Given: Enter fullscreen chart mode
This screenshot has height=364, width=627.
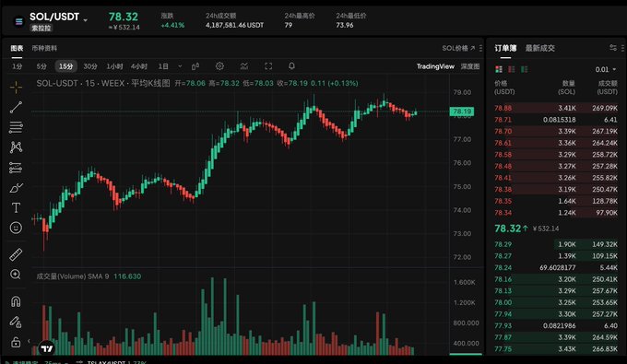Looking at the screenshot, I should (x=268, y=66).
